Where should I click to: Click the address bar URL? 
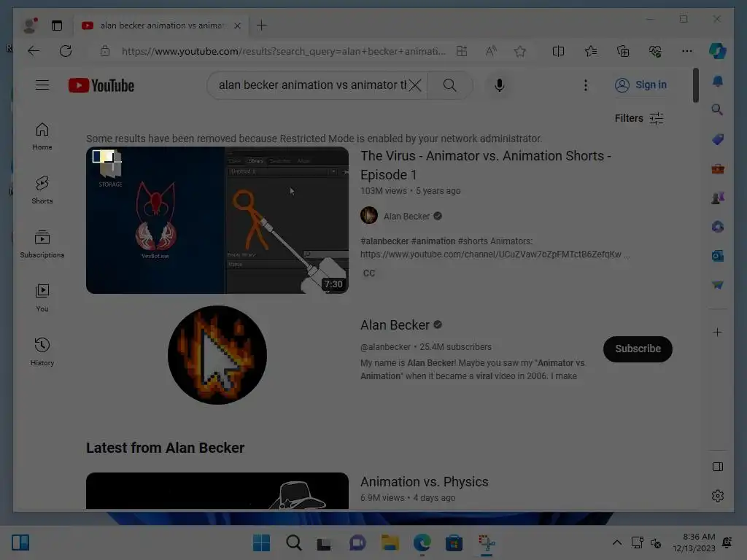tap(284, 51)
